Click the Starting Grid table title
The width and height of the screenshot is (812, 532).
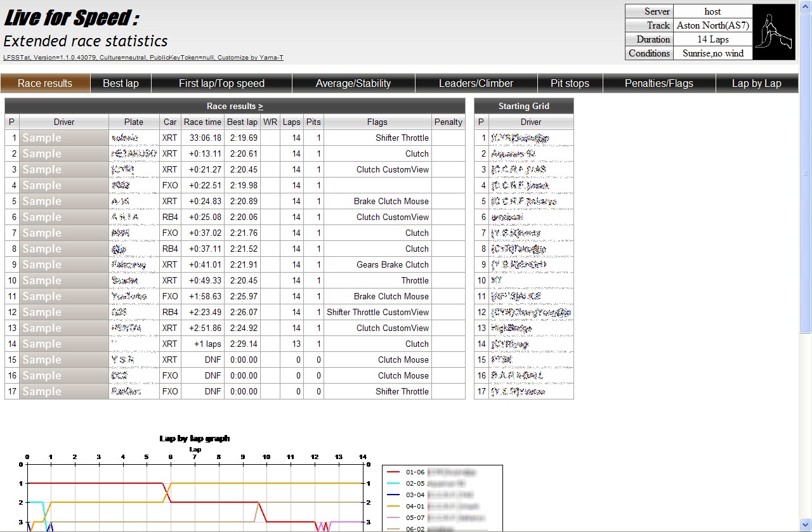[524, 106]
